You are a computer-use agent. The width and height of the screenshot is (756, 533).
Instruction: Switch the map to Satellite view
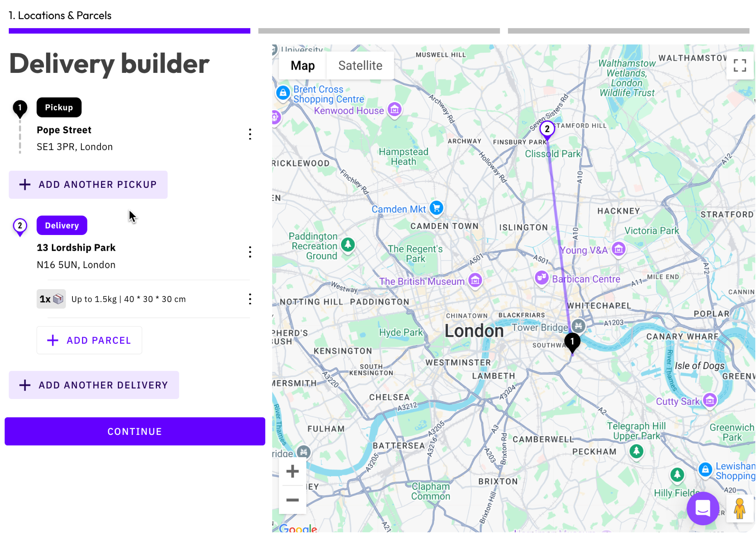pyautogui.click(x=360, y=66)
